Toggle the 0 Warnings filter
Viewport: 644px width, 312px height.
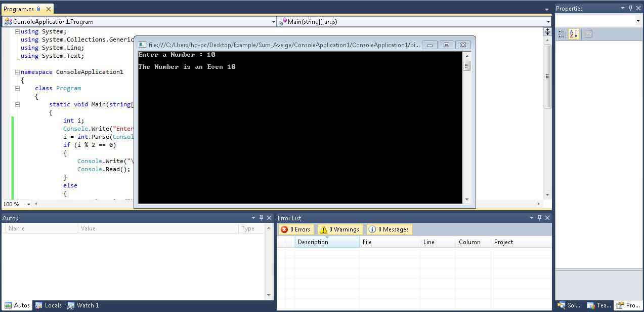339,229
